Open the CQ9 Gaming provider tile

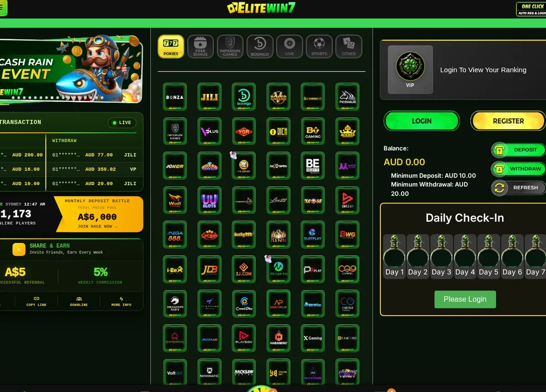(x=347, y=269)
